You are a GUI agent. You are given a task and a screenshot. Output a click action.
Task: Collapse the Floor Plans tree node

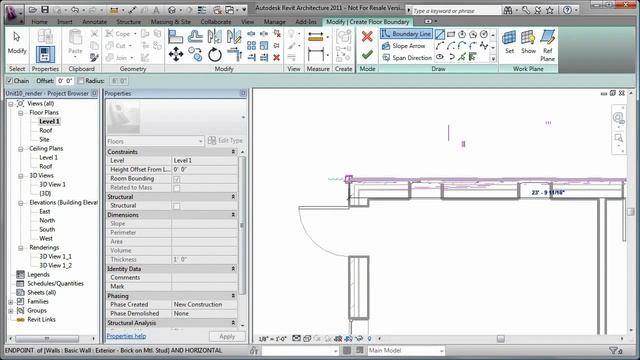(21, 113)
